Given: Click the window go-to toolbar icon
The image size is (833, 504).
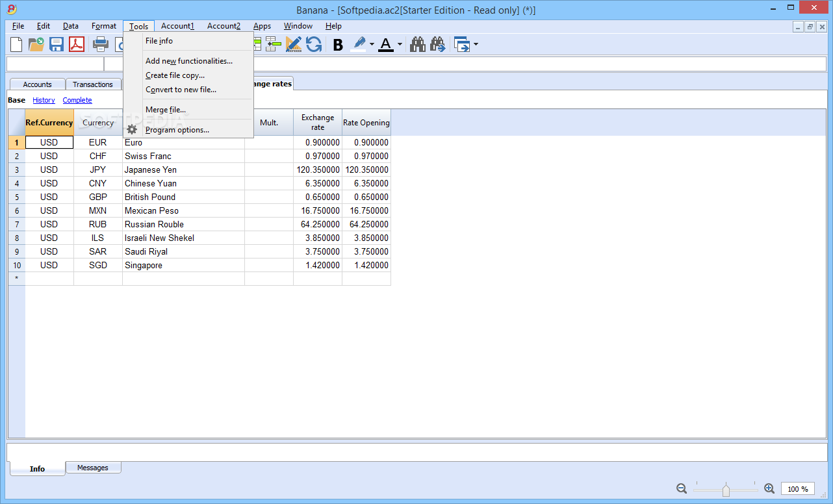Looking at the screenshot, I should (462, 44).
